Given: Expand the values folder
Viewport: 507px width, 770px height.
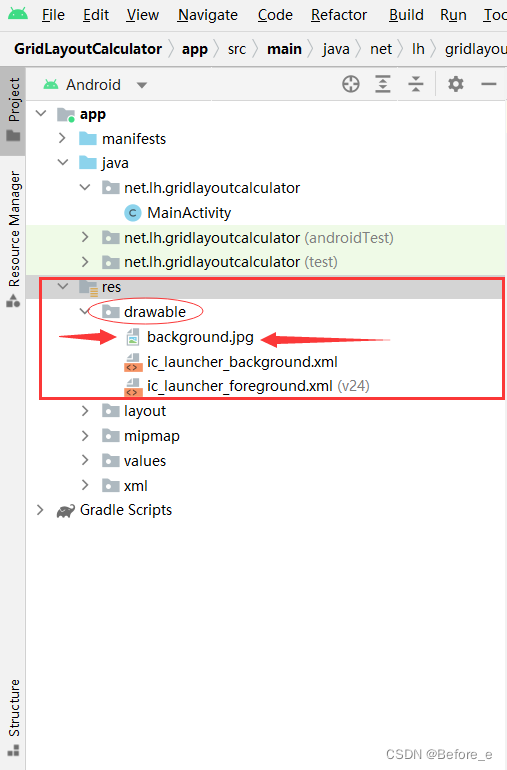Looking at the screenshot, I should [x=85, y=460].
